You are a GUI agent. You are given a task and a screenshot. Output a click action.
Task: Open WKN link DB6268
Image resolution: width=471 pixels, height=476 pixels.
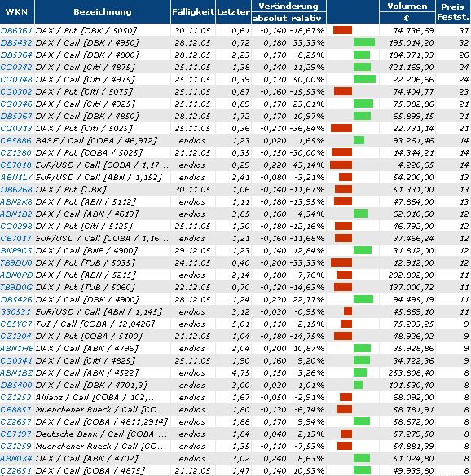(x=16, y=189)
